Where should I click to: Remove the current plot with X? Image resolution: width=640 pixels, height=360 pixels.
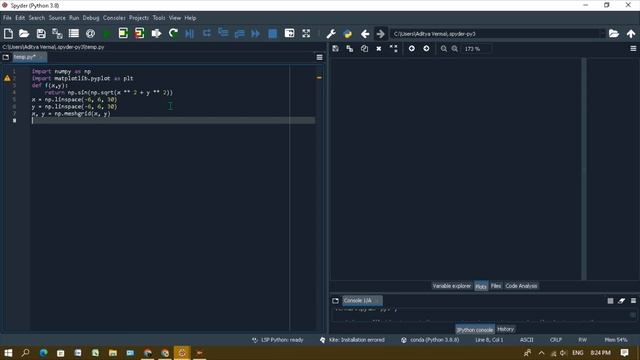[379, 49]
